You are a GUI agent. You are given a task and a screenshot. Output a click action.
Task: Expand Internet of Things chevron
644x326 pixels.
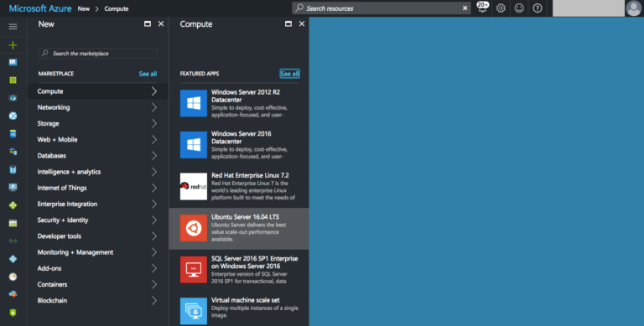pos(154,188)
